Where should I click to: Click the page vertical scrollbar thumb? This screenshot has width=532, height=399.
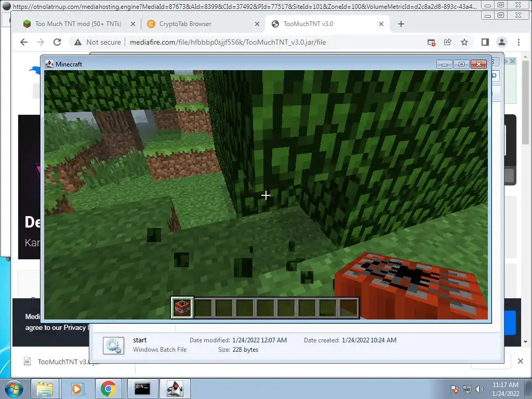point(525,103)
